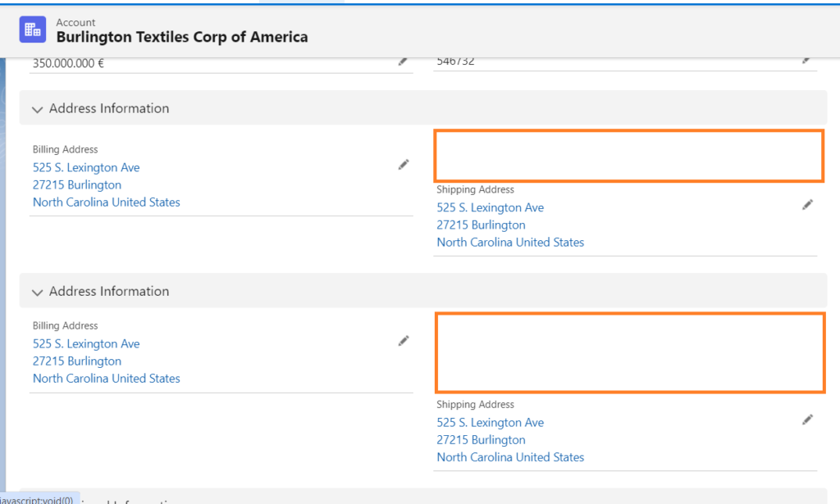Click the upper 'Address Information' heading text
Image resolution: width=840 pixels, height=504 pixels.
tap(109, 108)
